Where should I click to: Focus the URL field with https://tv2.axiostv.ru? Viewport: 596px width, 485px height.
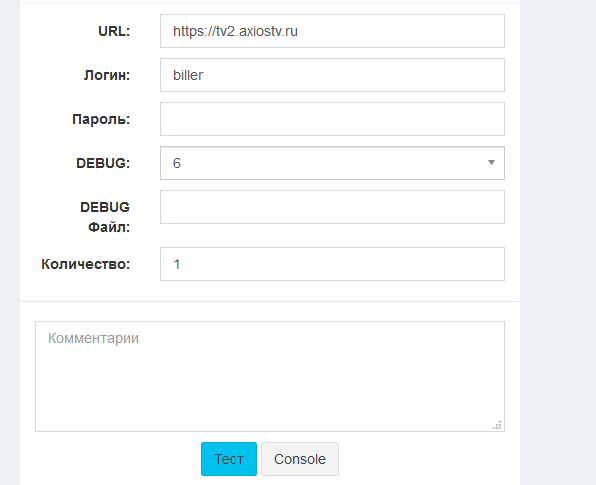coord(332,31)
